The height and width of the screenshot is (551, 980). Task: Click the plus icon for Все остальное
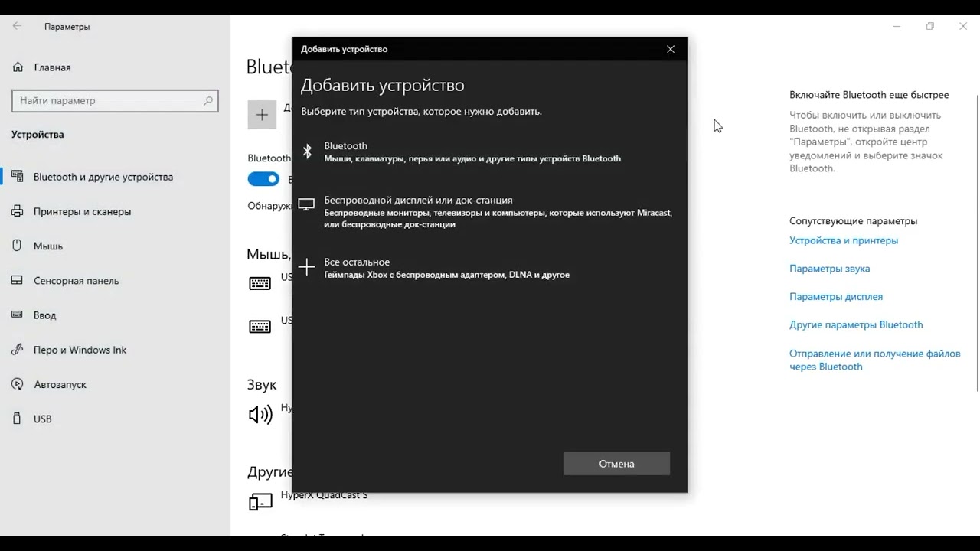pos(306,267)
